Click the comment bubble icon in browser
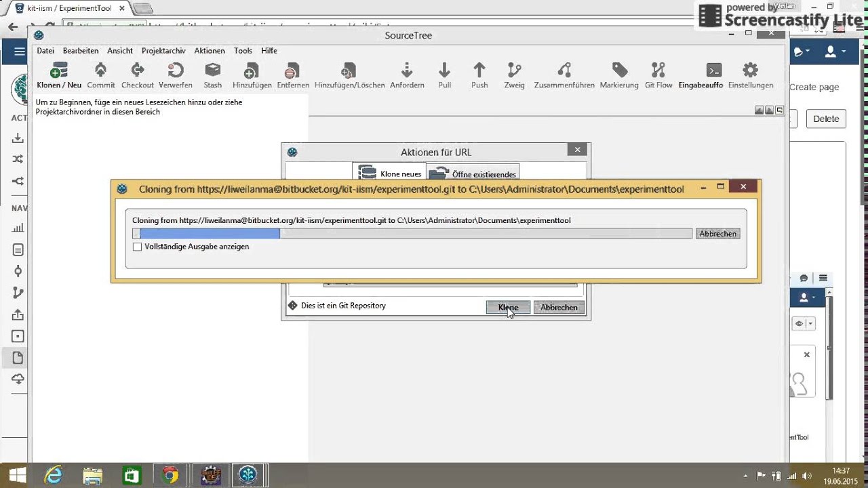The height and width of the screenshot is (488, 868). coord(804,278)
